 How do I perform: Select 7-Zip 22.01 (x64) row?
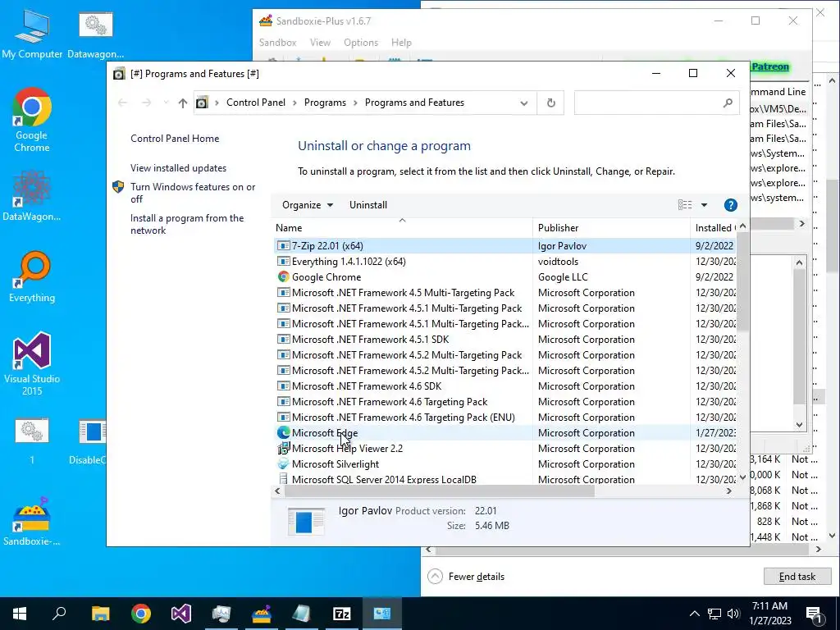(504, 246)
